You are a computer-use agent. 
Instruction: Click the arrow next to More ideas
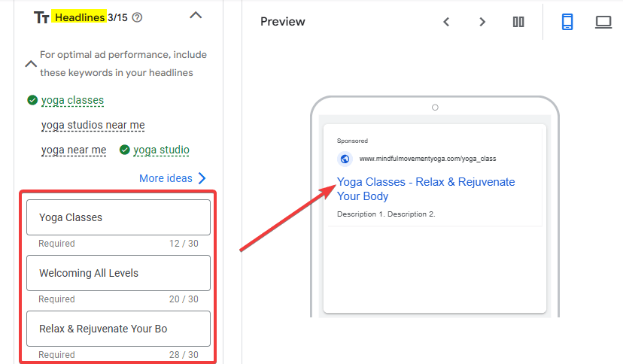pyautogui.click(x=202, y=178)
